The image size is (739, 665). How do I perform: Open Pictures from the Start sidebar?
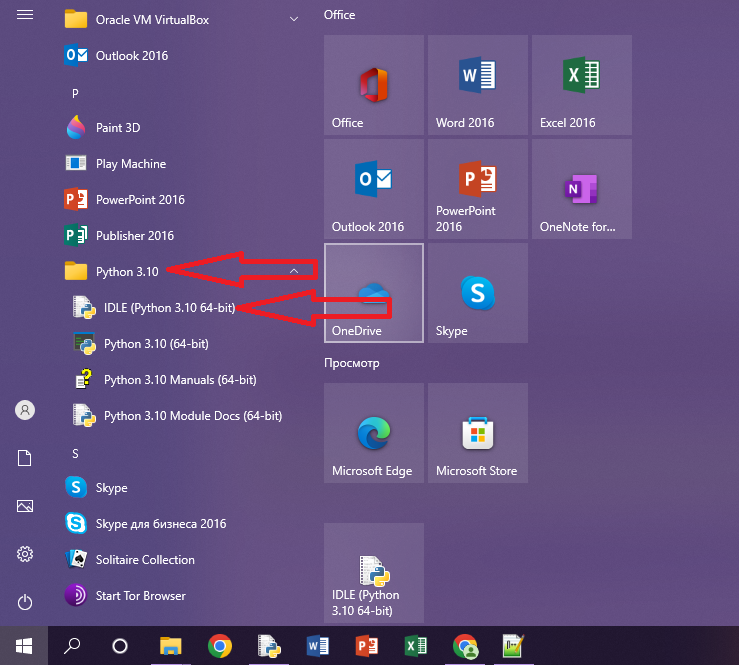pyautogui.click(x=25, y=506)
